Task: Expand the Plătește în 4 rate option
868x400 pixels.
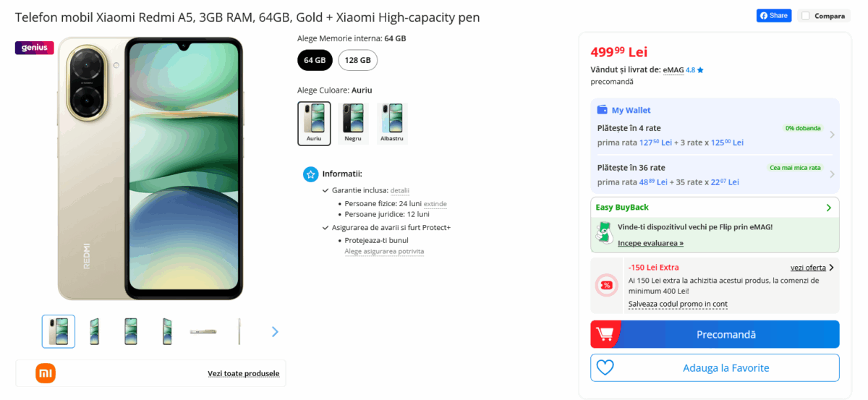Action: 715,135
